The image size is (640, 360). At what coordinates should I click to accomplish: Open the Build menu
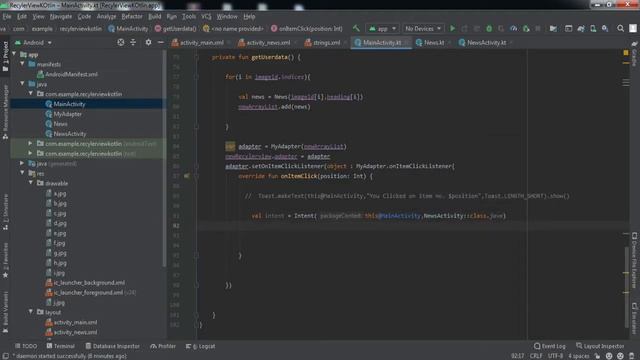154,17
